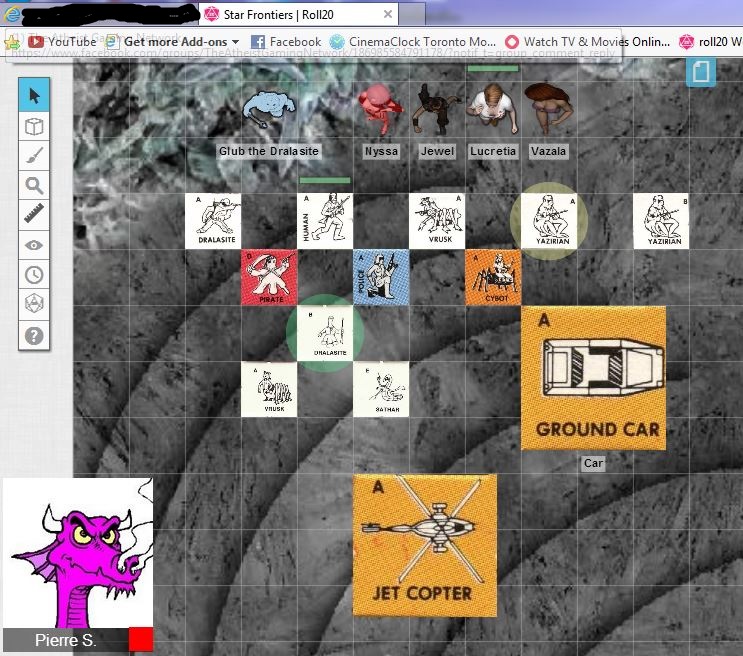Viewport: 743px width, 656px height.
Task: Open the question mark Help tool
Action: [34, 334]
